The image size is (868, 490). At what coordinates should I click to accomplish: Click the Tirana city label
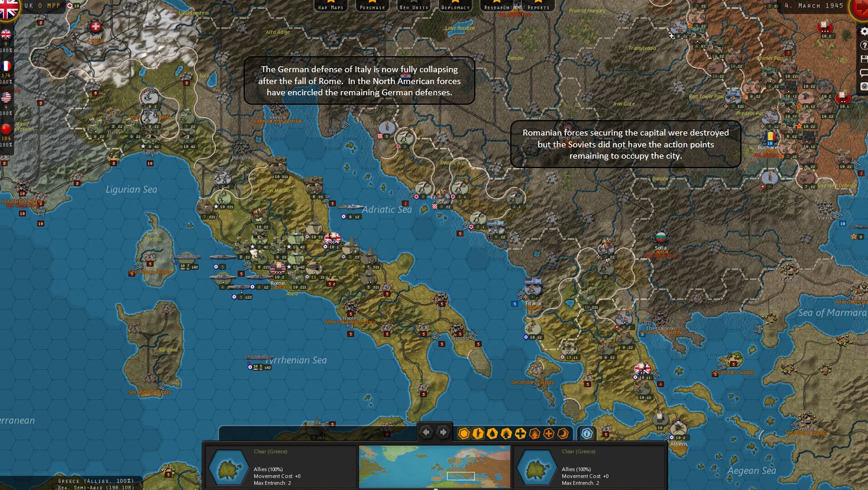click(533, 304)
